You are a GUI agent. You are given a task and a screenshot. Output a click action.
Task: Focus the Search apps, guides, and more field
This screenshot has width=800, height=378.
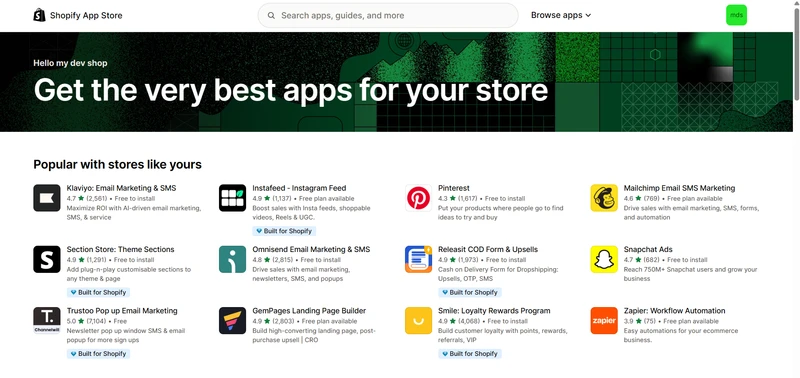point(388,15)
